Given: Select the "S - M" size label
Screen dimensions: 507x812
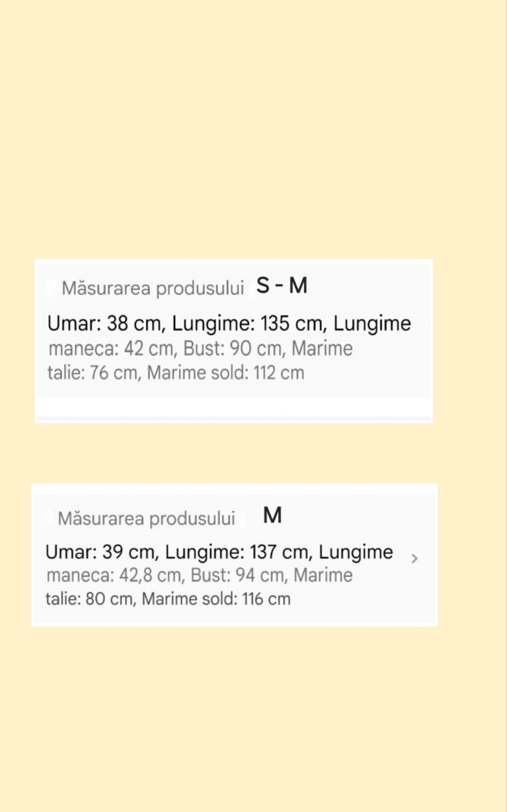Looking at the screenshot, I should (x=282, y=286).
